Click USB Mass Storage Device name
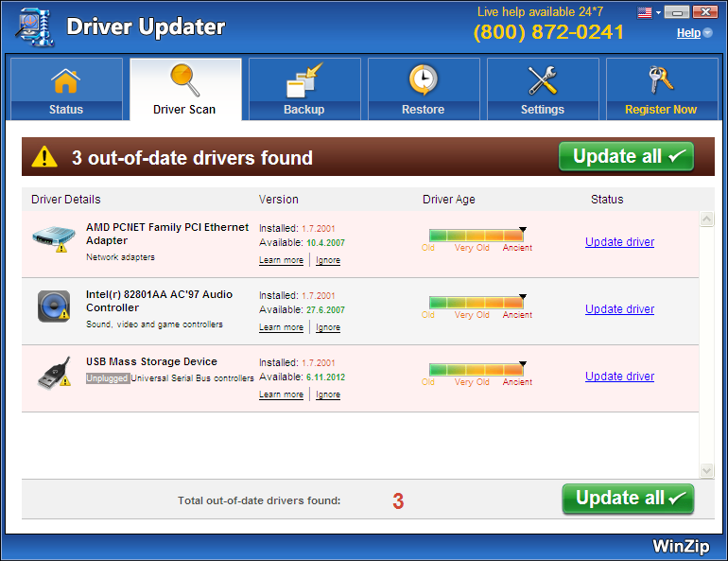 coord(151,361)
